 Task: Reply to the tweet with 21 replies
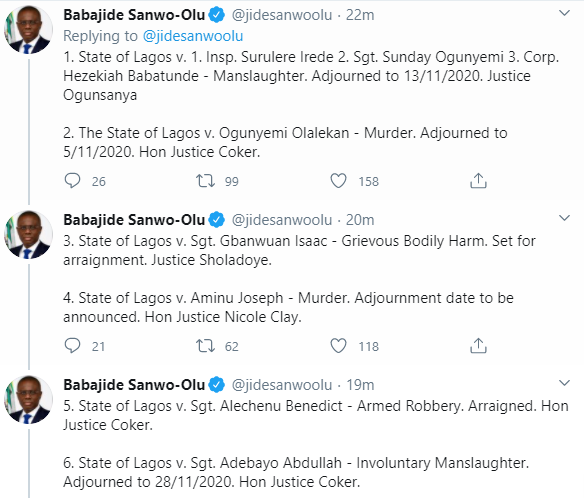tap(72, 346)
